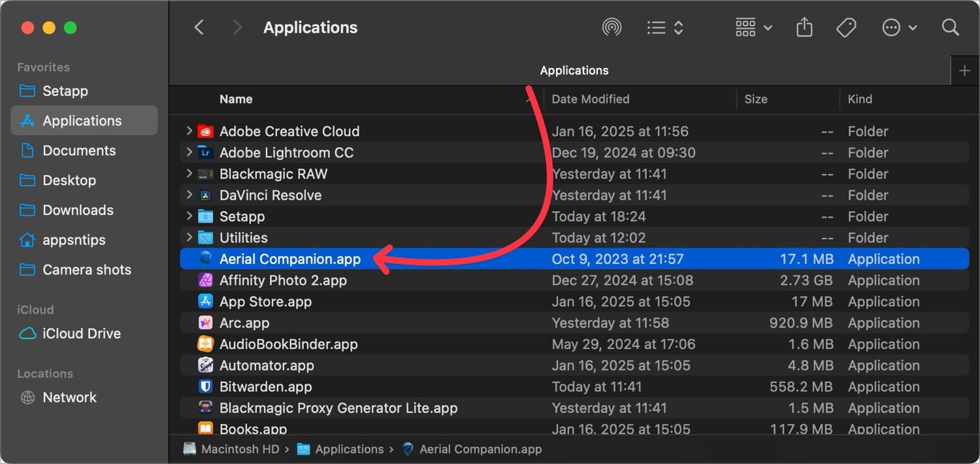Screen dimensions: 980x464
Task: Select Bitwarden.app file name
Action: point(266,386)
